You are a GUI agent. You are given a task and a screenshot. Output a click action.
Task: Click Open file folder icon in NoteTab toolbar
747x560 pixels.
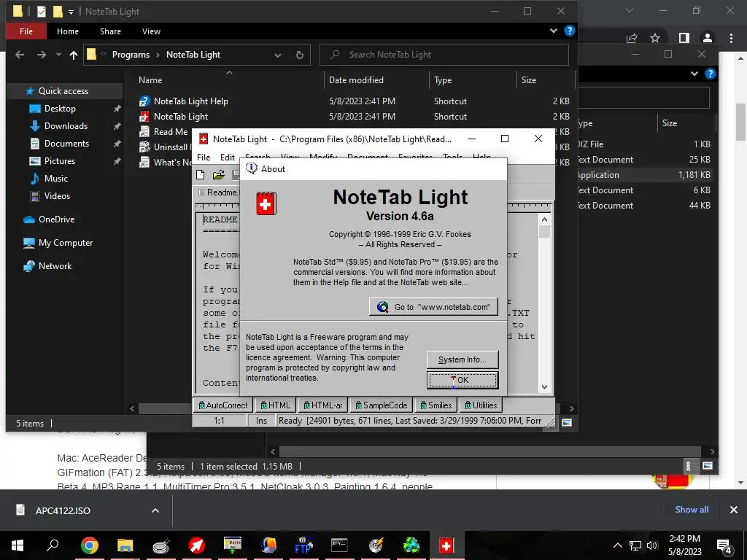pyautogui.click(x=219, y=175)
